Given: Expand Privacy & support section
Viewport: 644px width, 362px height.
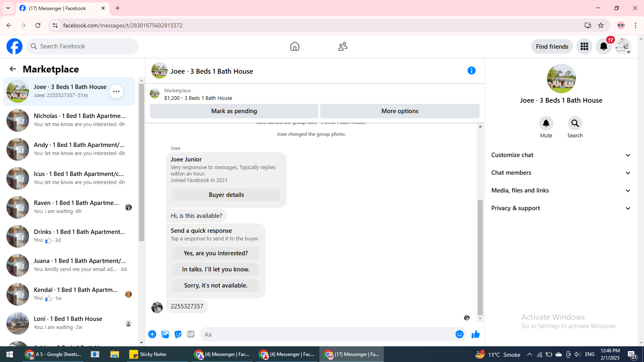Looking at the screenshot, I should pyautogui.click(x=561, y=208).
